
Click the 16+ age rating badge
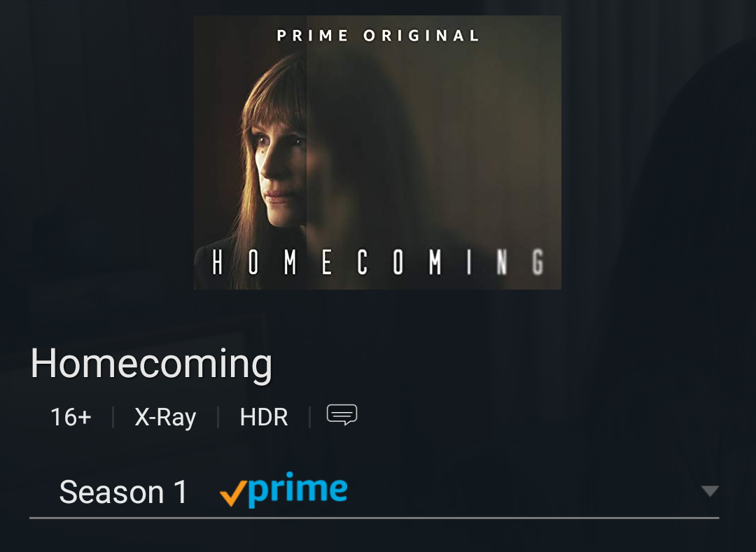[x=71, y=417]
